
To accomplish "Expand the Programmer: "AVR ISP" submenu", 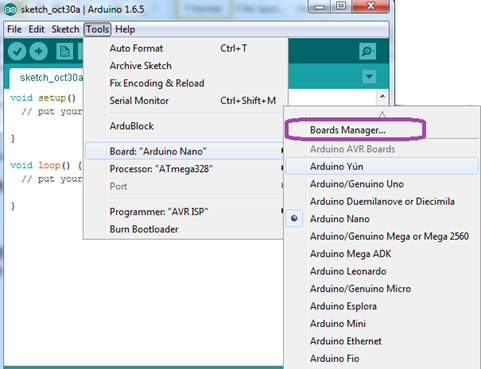I will point(185,212).
